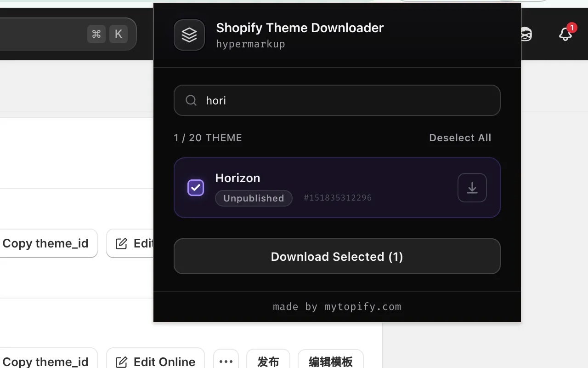Click the download icon for Horizon theme

[x=472, y=188]
